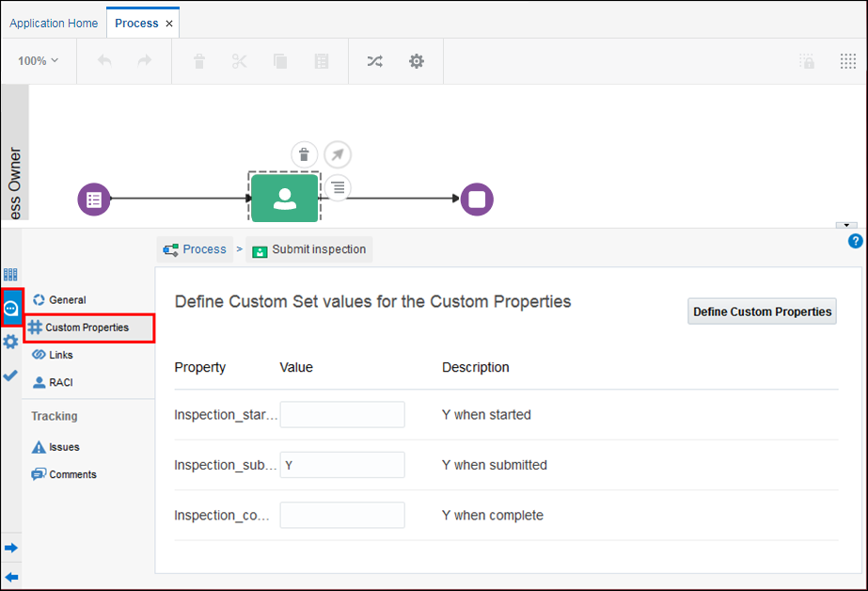
Task: Open the 100% zoom level dropdown
Action: point(37,60)
